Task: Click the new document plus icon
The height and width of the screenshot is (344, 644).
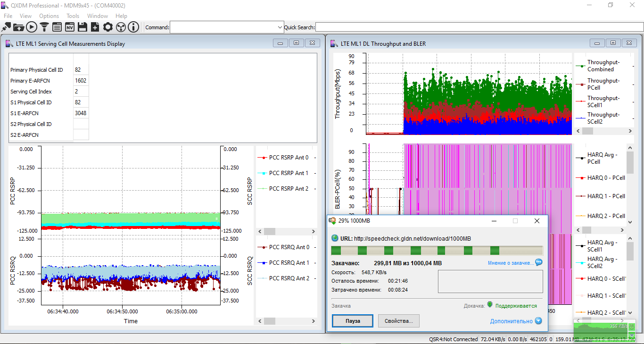Action: (95, 27)
